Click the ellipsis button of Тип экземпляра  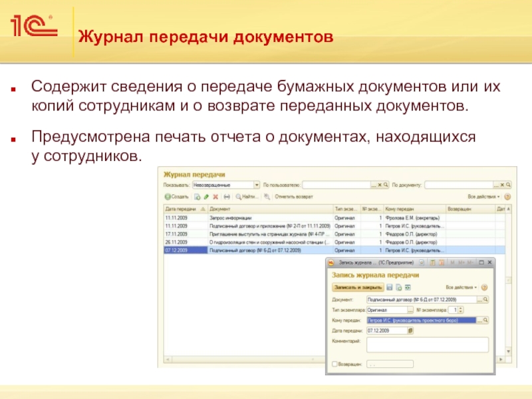(410, 310)
